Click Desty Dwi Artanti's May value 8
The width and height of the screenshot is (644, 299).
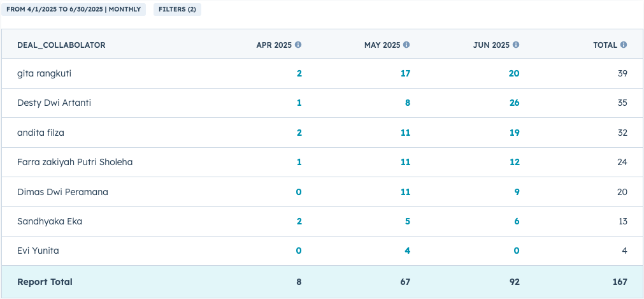coord(408,103)
